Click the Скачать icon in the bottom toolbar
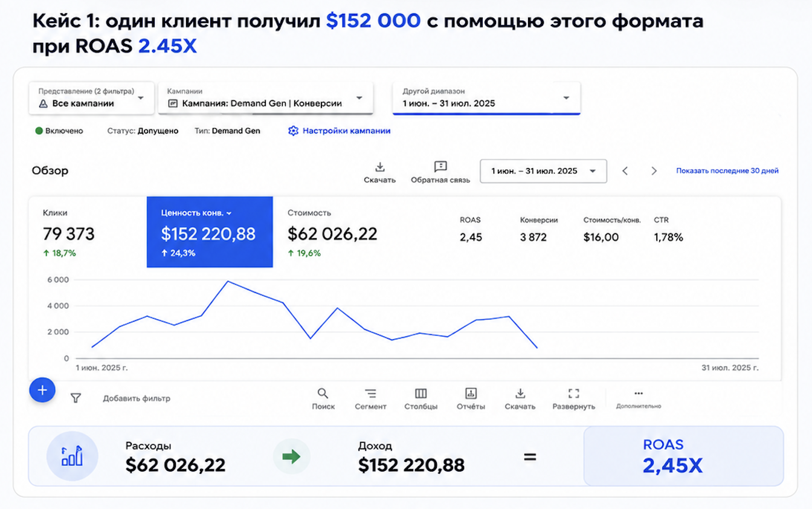This screenshot has height=509, width=812. [520, 394]
